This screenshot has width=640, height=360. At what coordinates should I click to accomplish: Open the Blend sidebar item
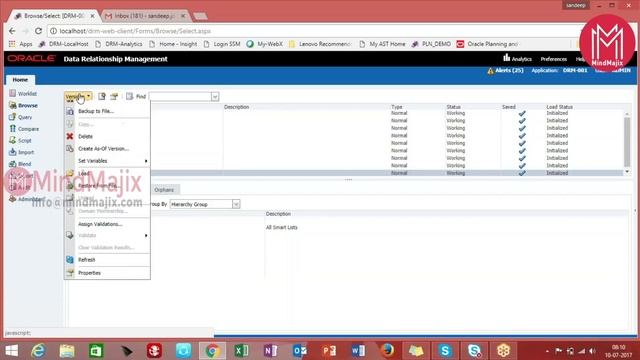(x=20, y=164)
